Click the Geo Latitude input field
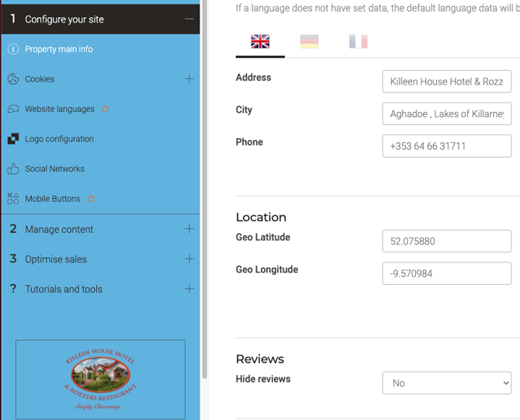 (446, 241)
